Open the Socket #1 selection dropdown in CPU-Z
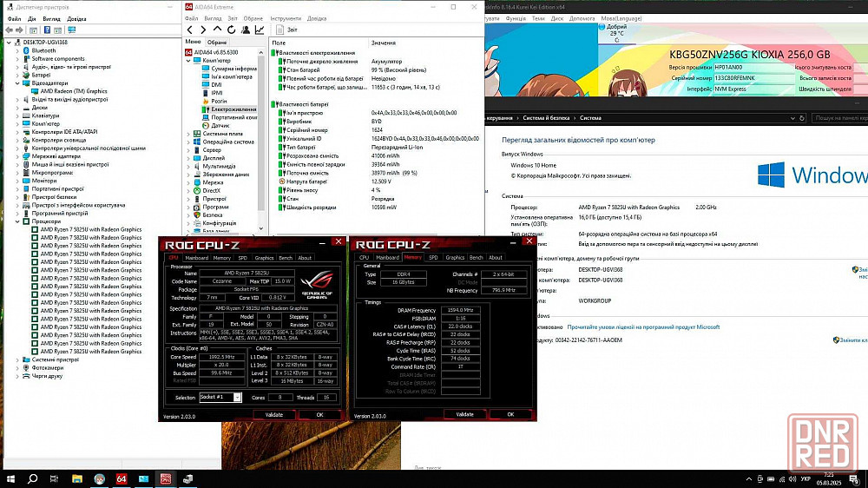The image size is (868, 488). [237, 397]
